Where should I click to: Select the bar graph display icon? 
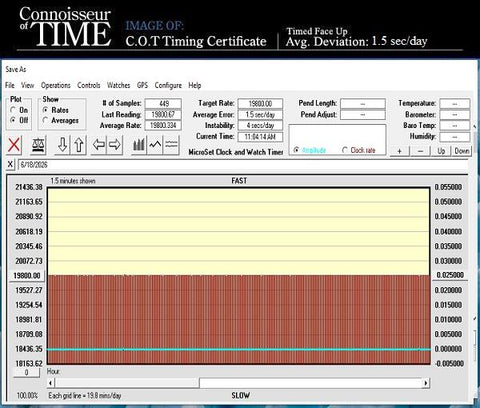[139, 145]
